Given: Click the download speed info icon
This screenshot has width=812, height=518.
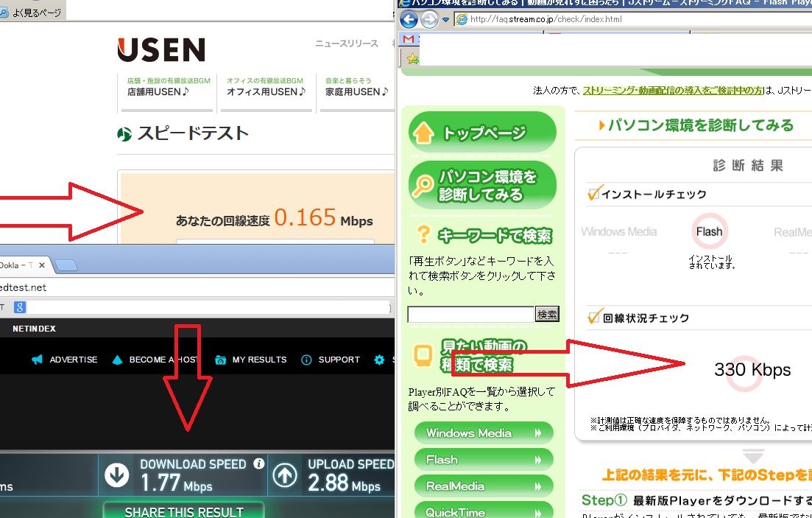Looking at the screenshot, I should click(x=259, y=463).
